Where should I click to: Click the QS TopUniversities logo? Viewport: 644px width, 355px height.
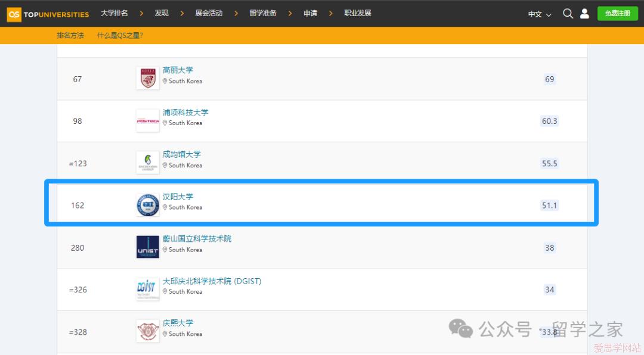tap(48, 14)
